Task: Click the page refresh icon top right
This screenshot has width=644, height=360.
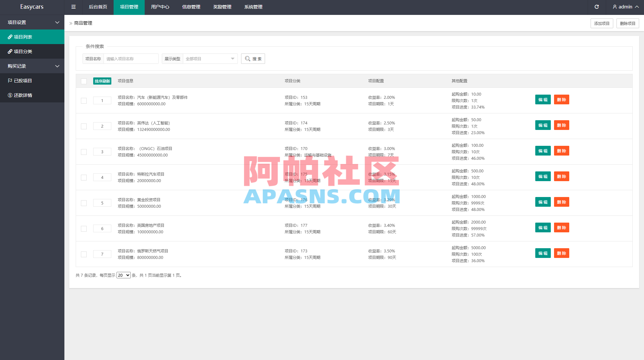Action: [x=597, y=7]
